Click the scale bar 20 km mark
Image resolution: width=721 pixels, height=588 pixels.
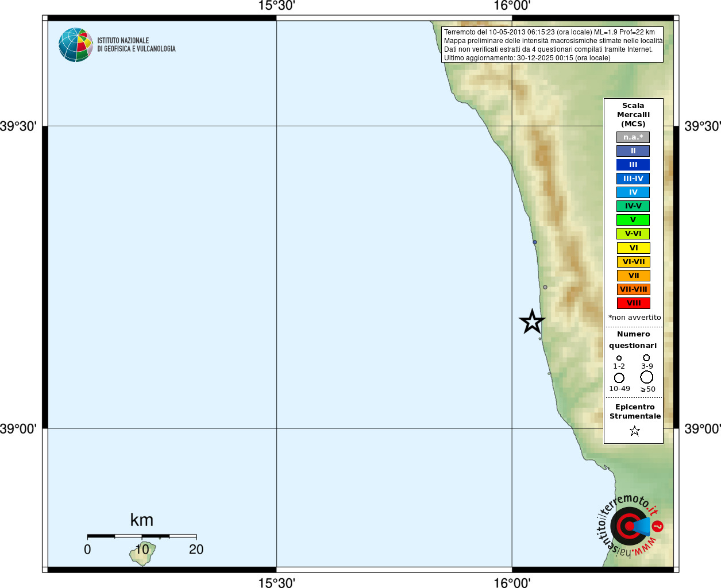click(196, 550)
